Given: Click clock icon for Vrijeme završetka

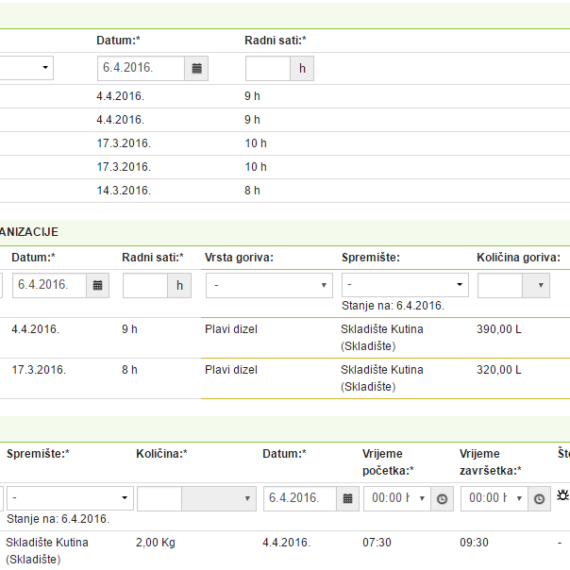Looking at the screenshot, I should [x=539, y=499].
